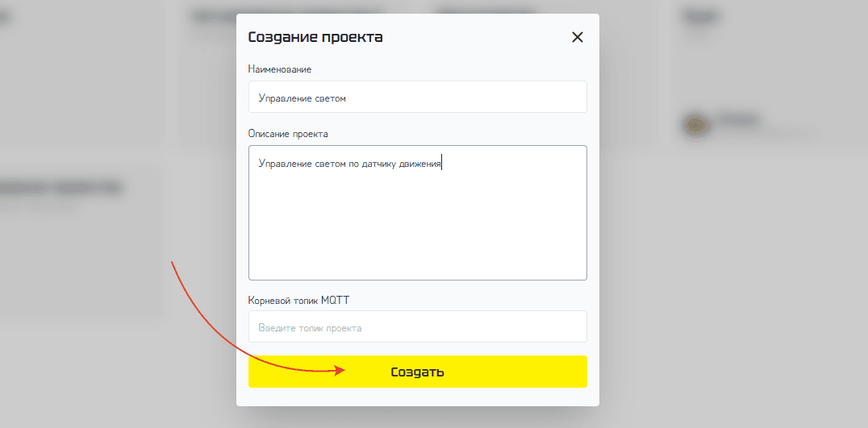This screenshot has height=428, width=868.
Task: Focus the Наименование input field
Action: (417, 98)
